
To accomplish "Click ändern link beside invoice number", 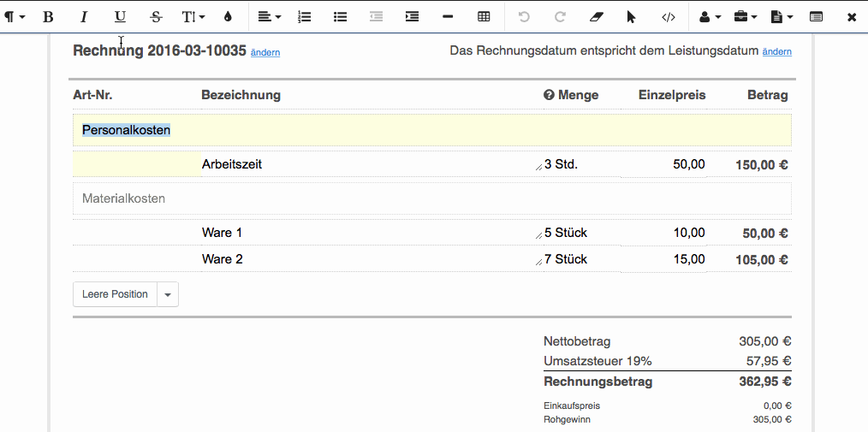I will (x=265, y=52).
